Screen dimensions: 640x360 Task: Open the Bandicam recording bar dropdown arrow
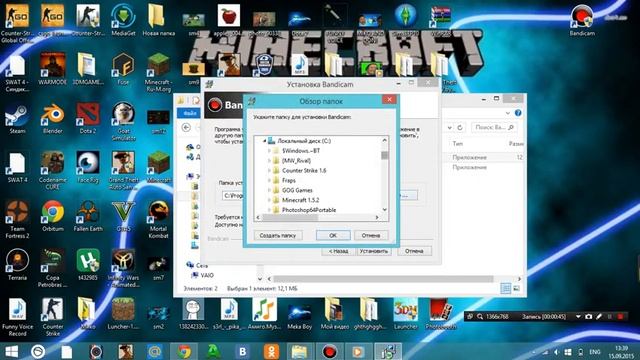(x=578, y=316)
